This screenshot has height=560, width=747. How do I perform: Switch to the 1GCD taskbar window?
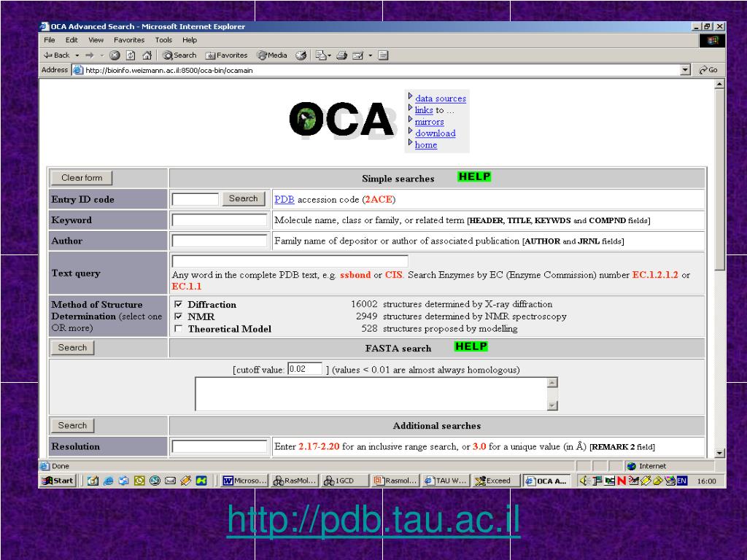point(344,481)
